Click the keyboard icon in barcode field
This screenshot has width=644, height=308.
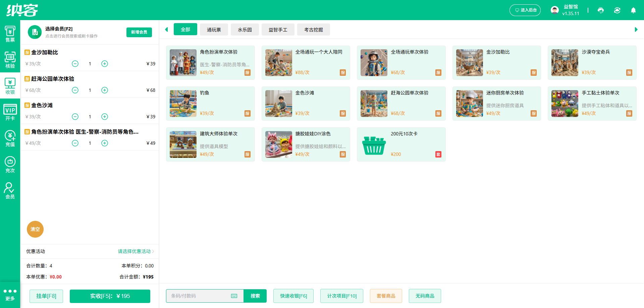[x=234, y=296]
